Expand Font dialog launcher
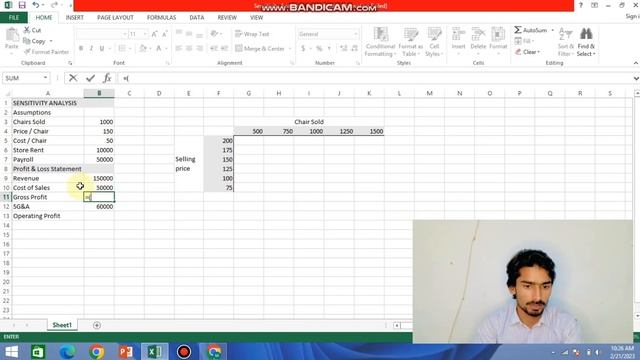640x360 pixels. coord(167,63)
